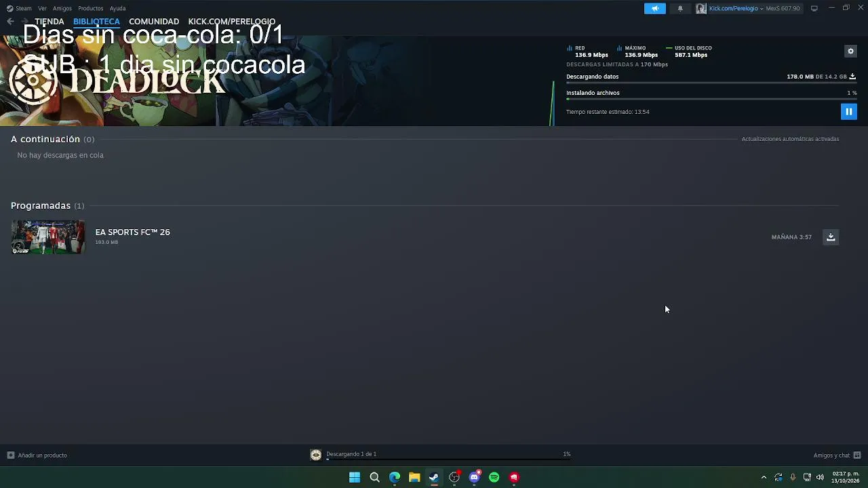
Task: Click the Descargando datos progress bar
Action: (x=711, y=83)
